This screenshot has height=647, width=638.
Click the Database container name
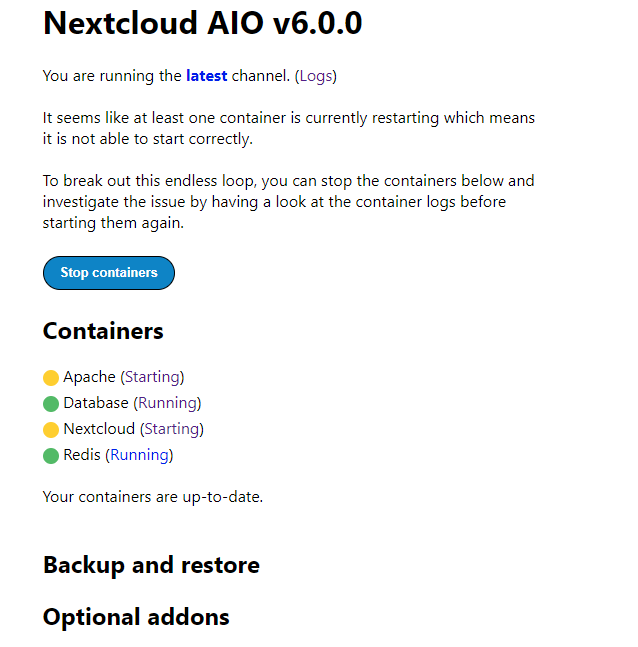96,403
